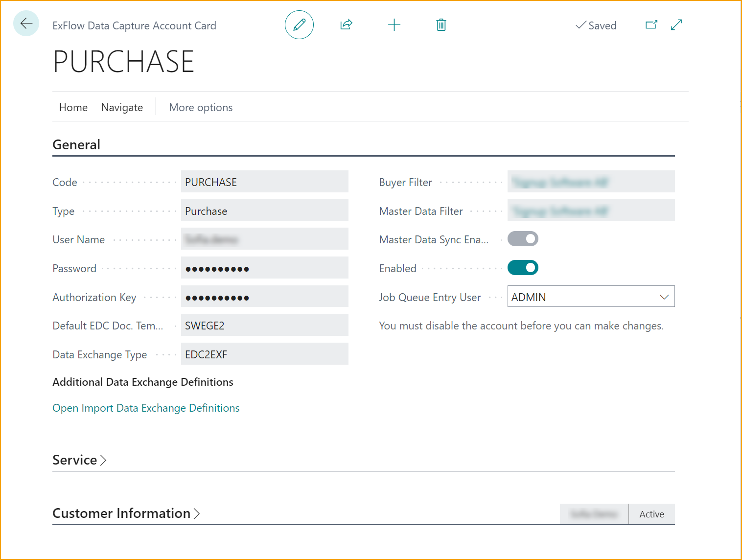Go to full screen mode
742x560 pixels.
pyautogui.click(x=676, y=24)
